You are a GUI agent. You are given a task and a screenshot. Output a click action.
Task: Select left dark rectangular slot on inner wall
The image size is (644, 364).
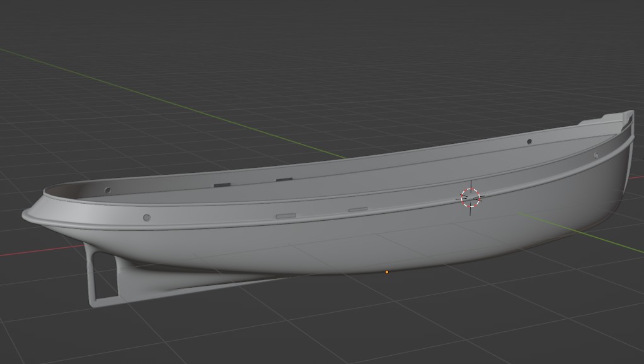pos(222,185)
